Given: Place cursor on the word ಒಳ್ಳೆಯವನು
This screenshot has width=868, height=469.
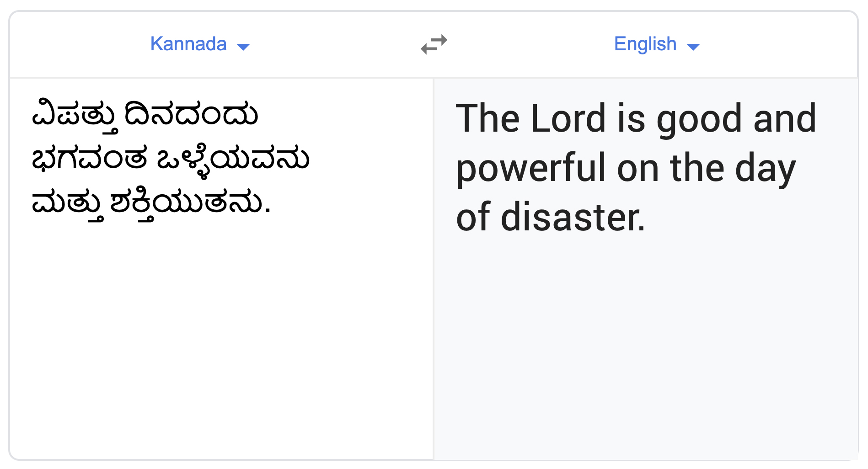Looking at the screenshot, I should pyautogui.click(x=233, y=160).
